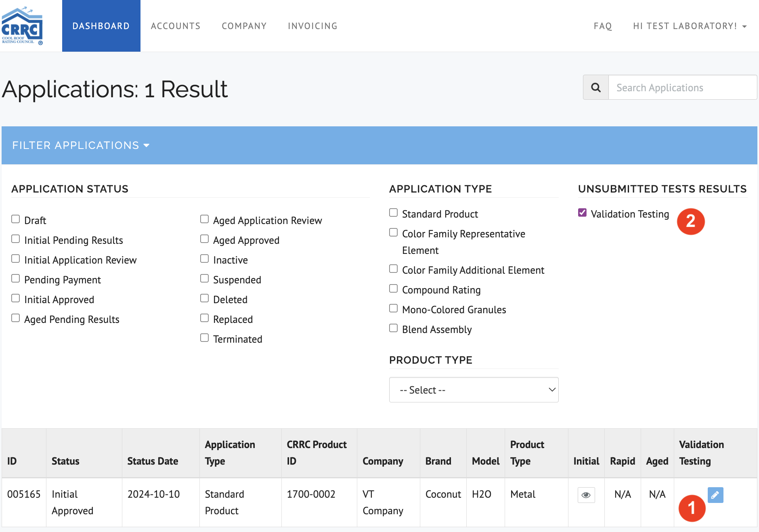Collapse the Filter Applications panel
This screenshot has width=759, height=532.
click(x=81, y=145)
